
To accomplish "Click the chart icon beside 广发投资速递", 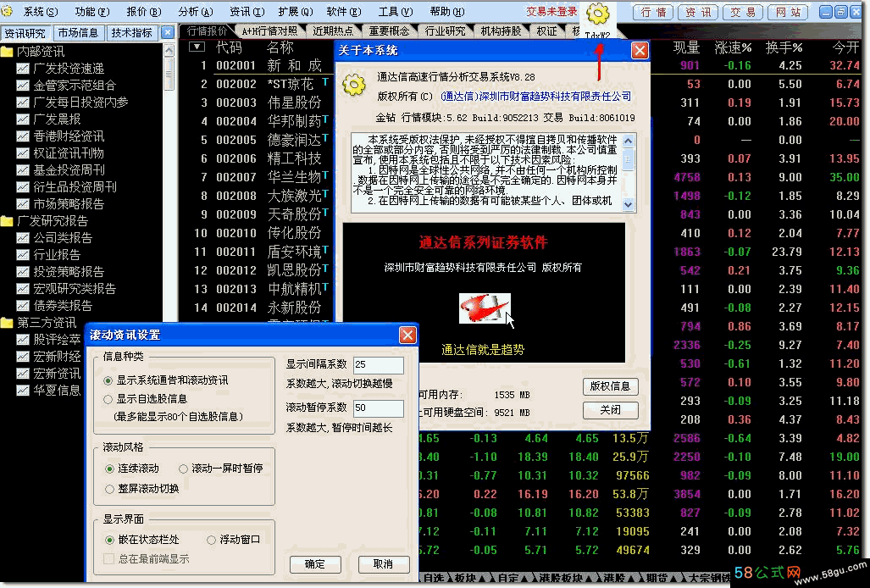I will click(x=23, y=69).
